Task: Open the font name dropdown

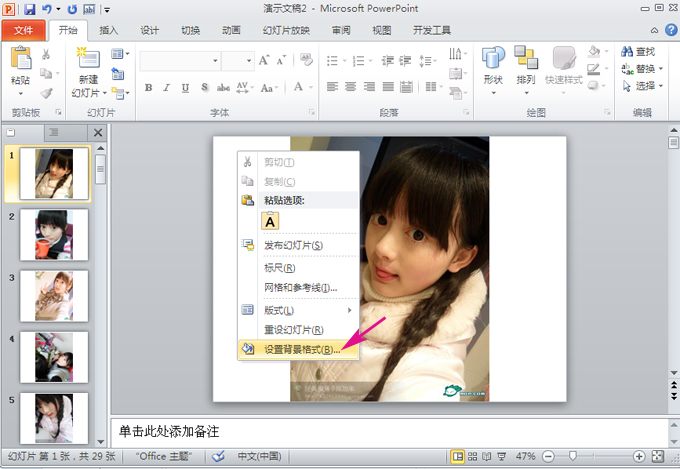Action: point(216,61)
